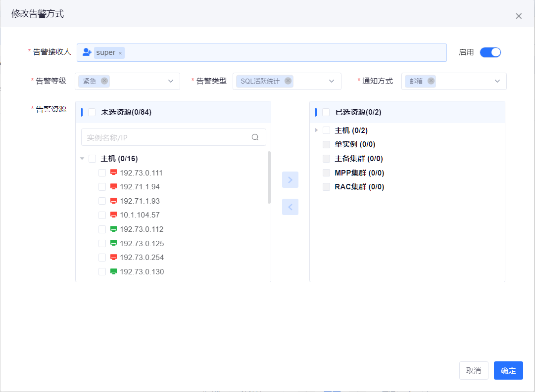
Task: Click the 实例名称/IP search field
Action: [166, 137]
